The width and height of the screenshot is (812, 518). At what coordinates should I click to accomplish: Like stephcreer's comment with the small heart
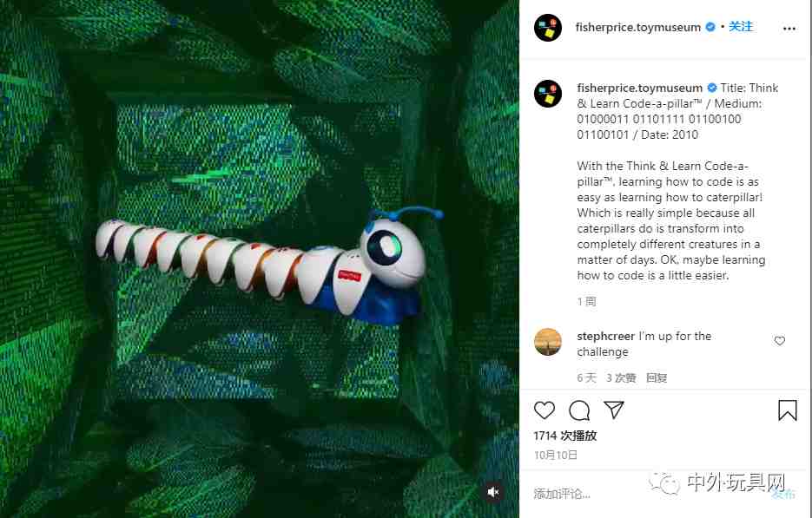(779, 341)
